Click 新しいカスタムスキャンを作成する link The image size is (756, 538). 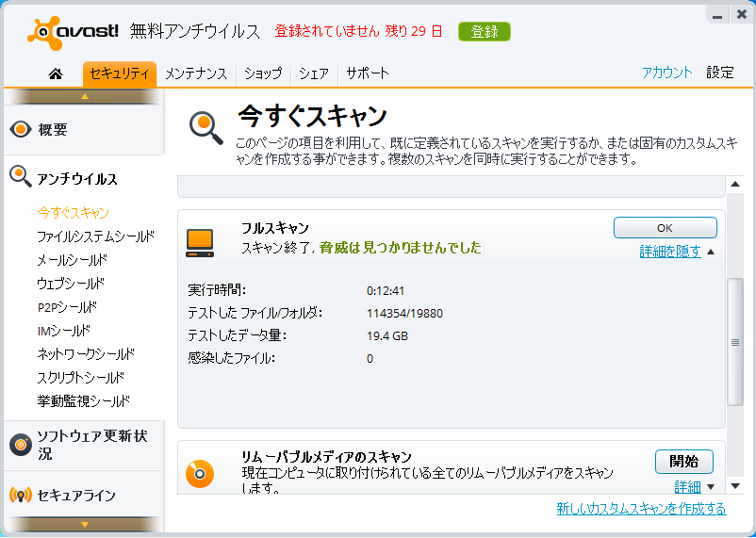point(641,509)
